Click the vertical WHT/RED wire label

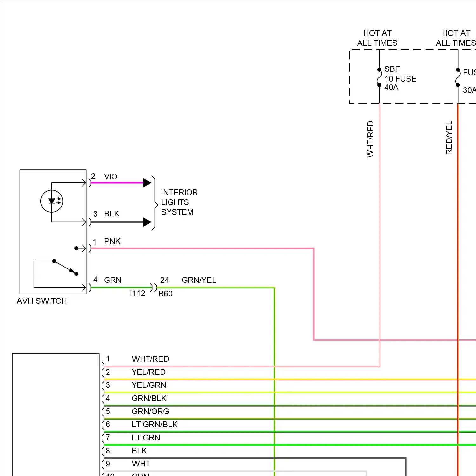[370, 139]
